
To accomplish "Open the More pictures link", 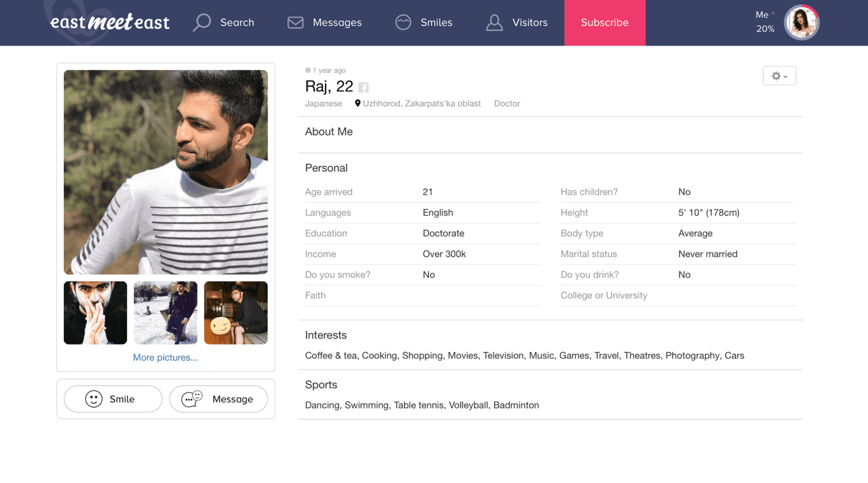I will click(x=165, y=357).
